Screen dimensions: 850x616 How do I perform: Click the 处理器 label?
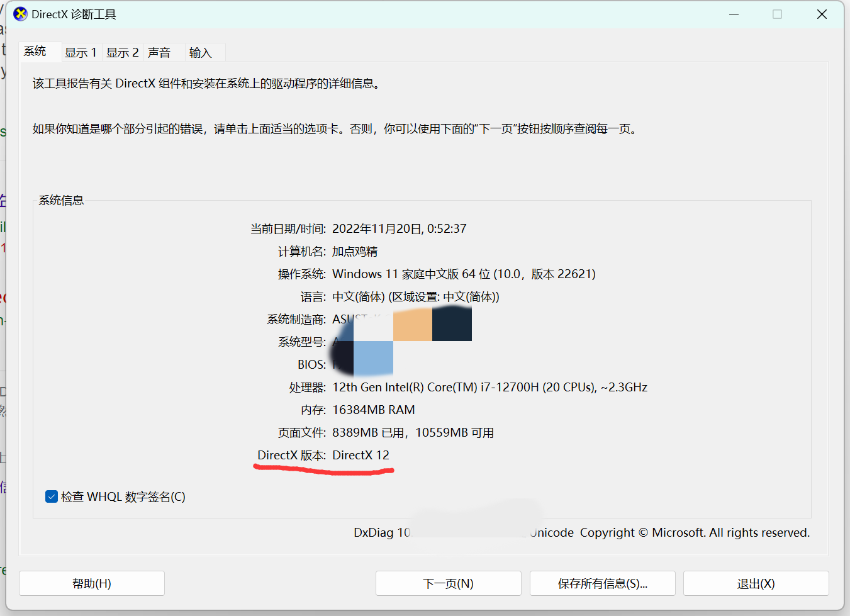coord(308,387)
